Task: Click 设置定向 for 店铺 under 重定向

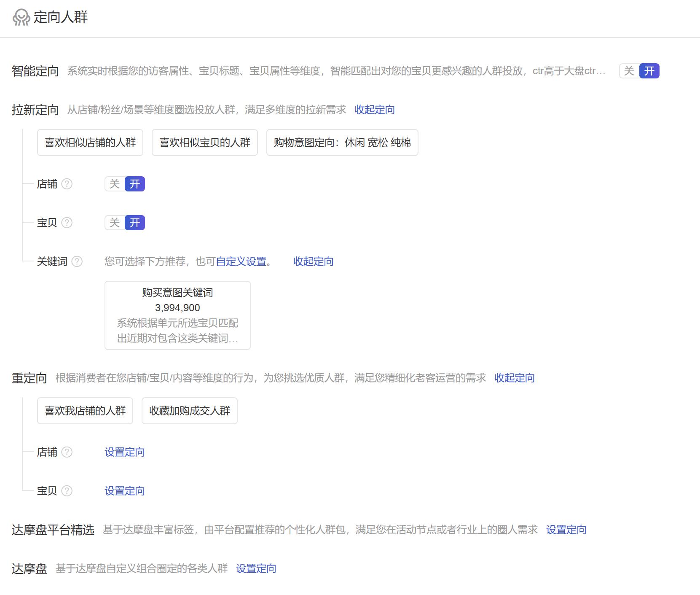Action: [x=124, y=452]
